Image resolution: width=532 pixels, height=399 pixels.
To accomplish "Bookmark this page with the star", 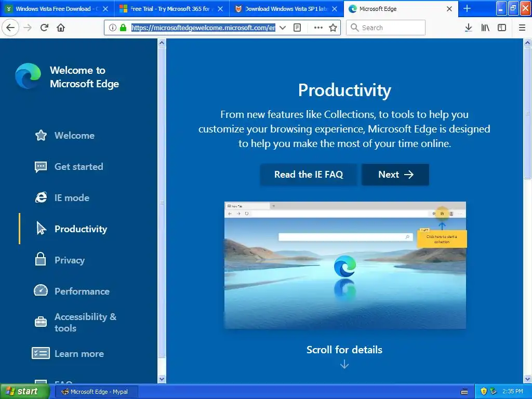I will [333, 28].
